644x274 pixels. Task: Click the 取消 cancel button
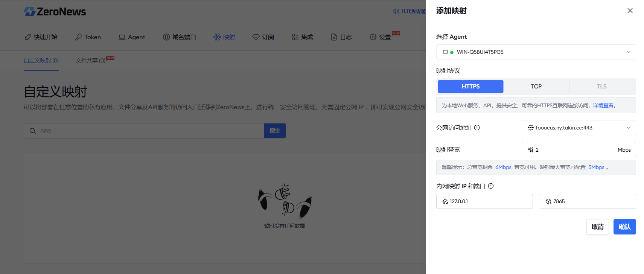[x=597, y=227]
